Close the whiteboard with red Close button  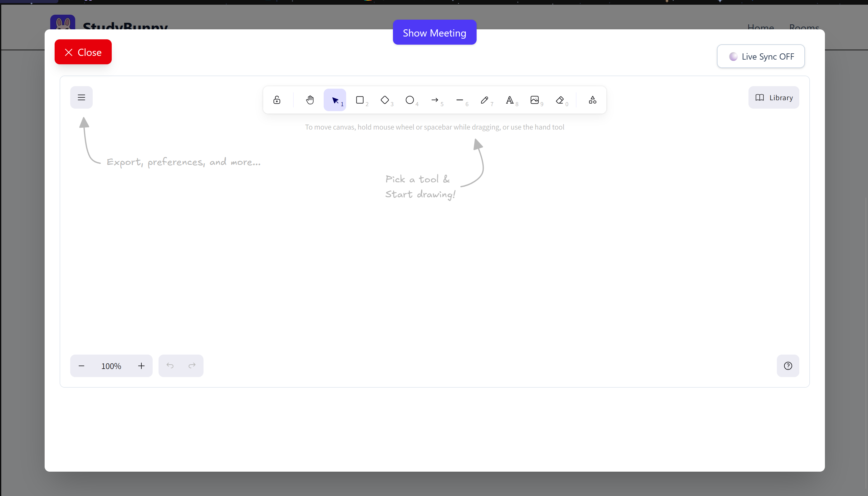(83, 52)
